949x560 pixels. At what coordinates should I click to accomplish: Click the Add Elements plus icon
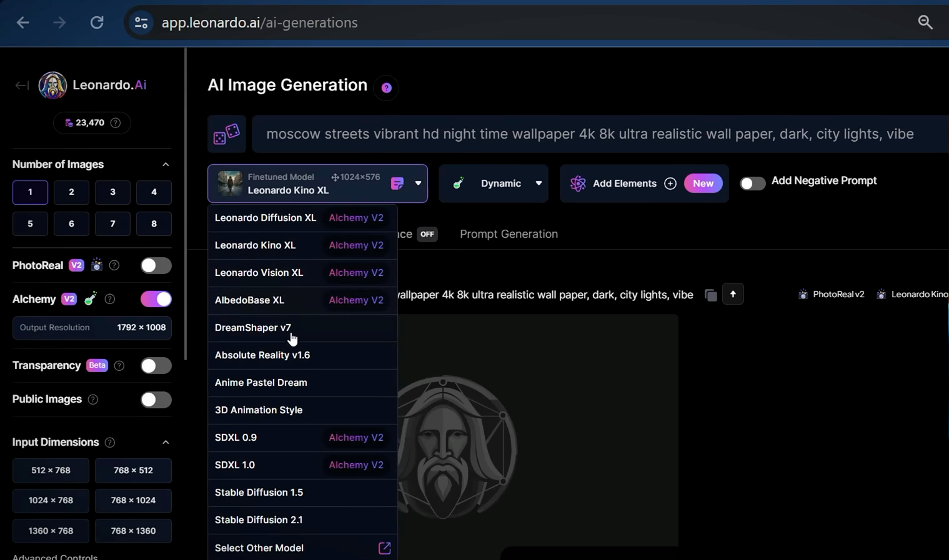coord(670,184)
